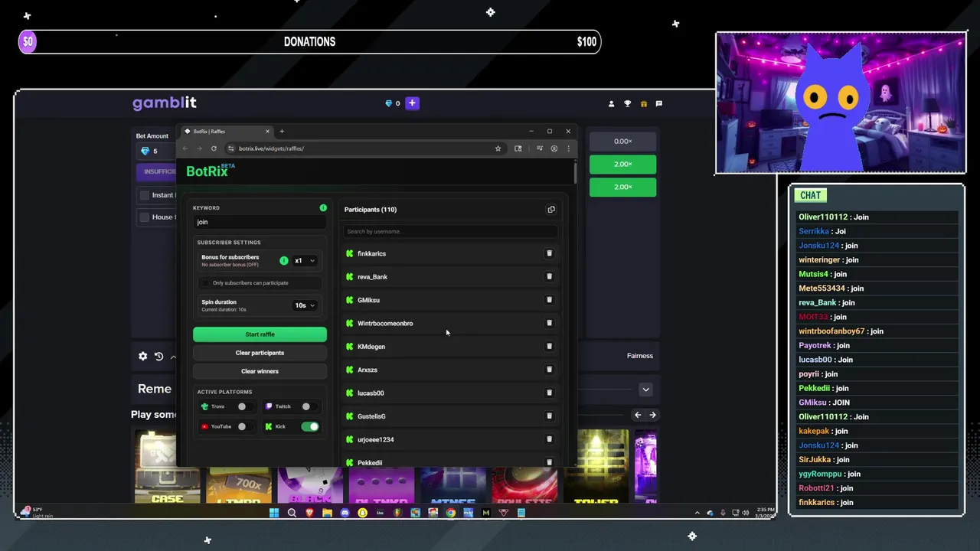Open gamblit trophy leaderboard icon
Image resolution: width=980 pixels, height=551 pixels.
pyautogui.click(x=628, y=103)
